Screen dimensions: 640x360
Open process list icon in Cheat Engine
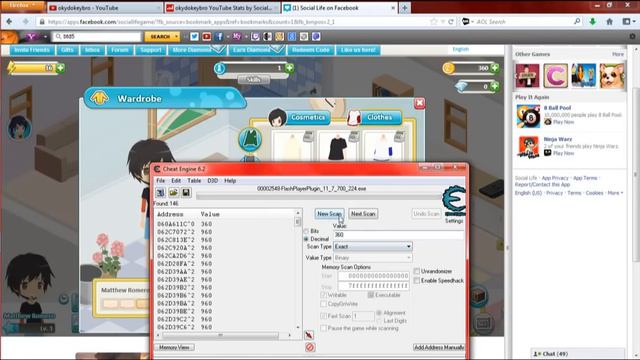[x=160, y=192]
